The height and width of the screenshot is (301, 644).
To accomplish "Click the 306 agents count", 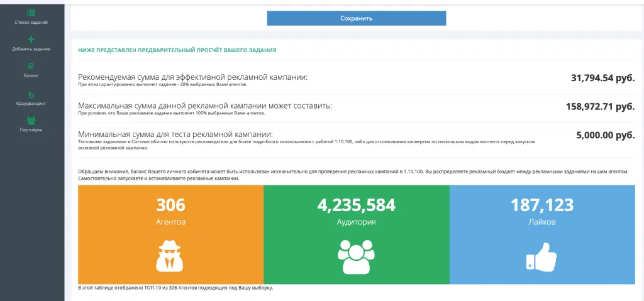I will pos(170,204).
